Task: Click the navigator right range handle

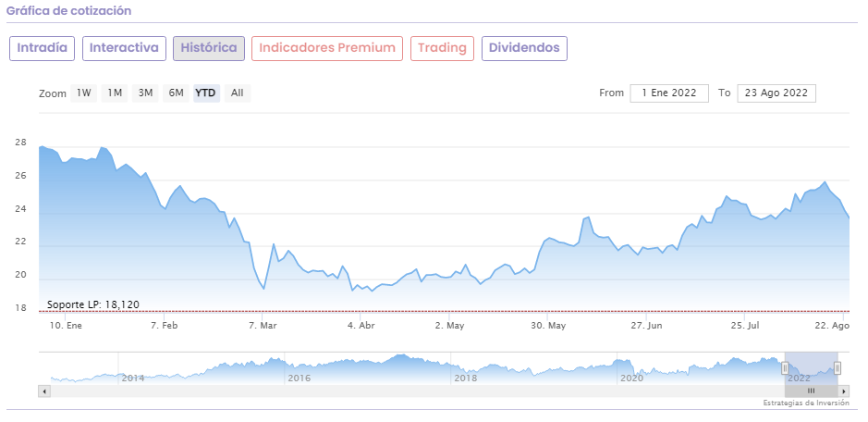Action: tap(837, 367)
